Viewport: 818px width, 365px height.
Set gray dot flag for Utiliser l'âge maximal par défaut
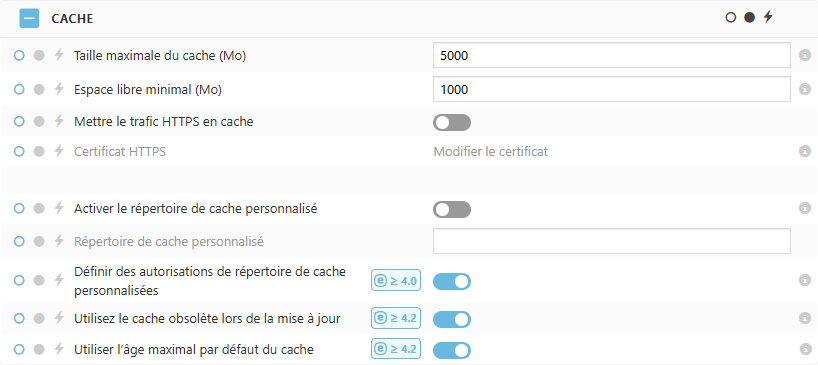click(x=39, y=349)
